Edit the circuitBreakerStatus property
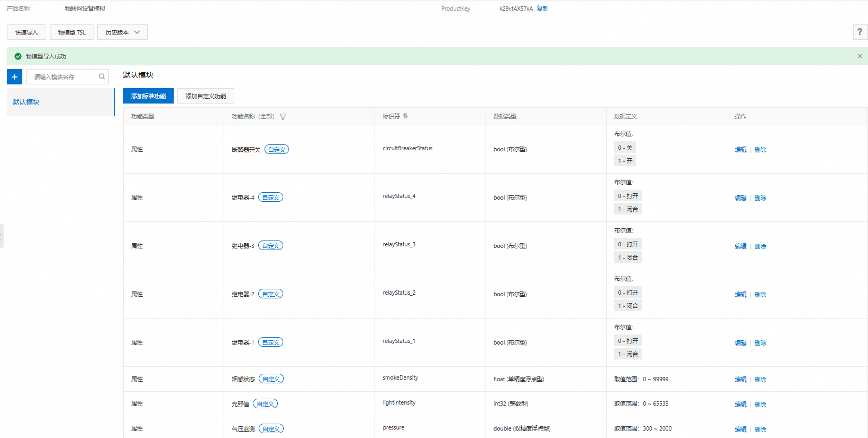 (741, 150)
